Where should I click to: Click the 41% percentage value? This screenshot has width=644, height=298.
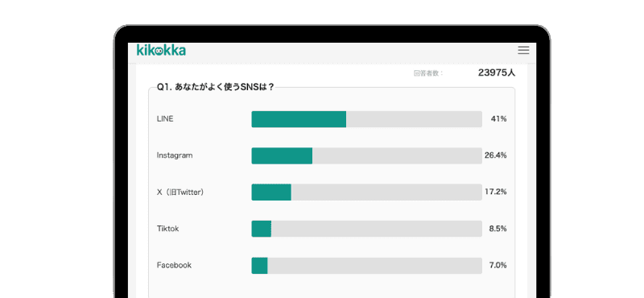[x=498, y=118]
